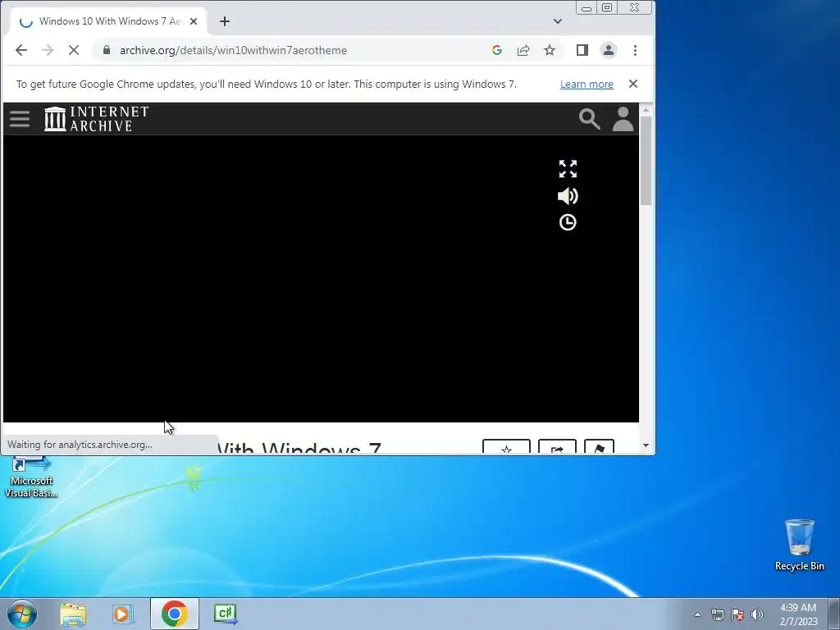
Task: Share this page via Chrome toolbar
Action: coord(523,50)
